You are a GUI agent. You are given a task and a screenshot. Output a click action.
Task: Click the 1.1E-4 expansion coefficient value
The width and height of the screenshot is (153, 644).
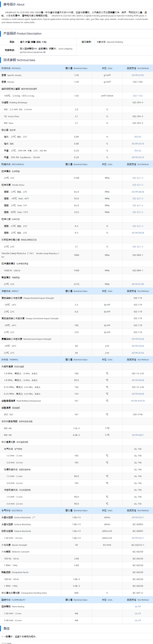pyautogui.click(x=76, y=428)
